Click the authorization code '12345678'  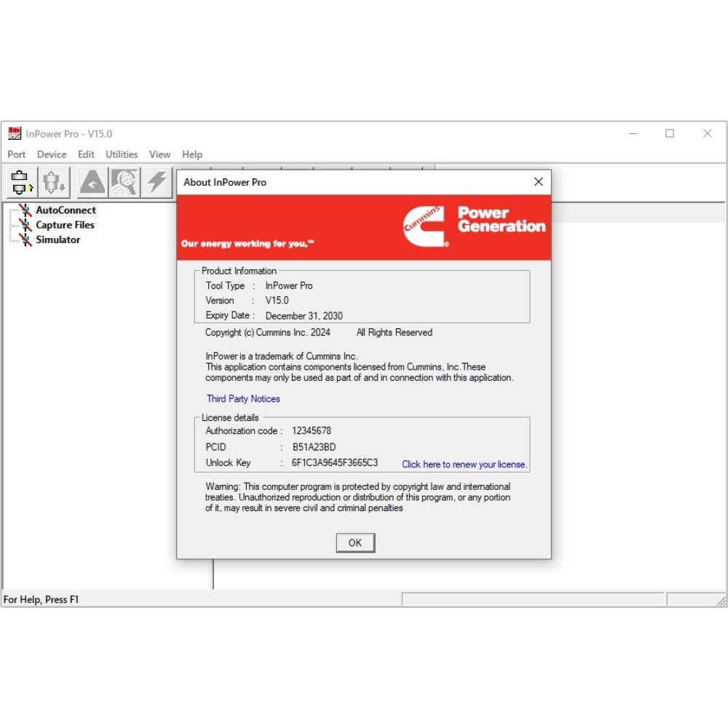tap(312, 431)
